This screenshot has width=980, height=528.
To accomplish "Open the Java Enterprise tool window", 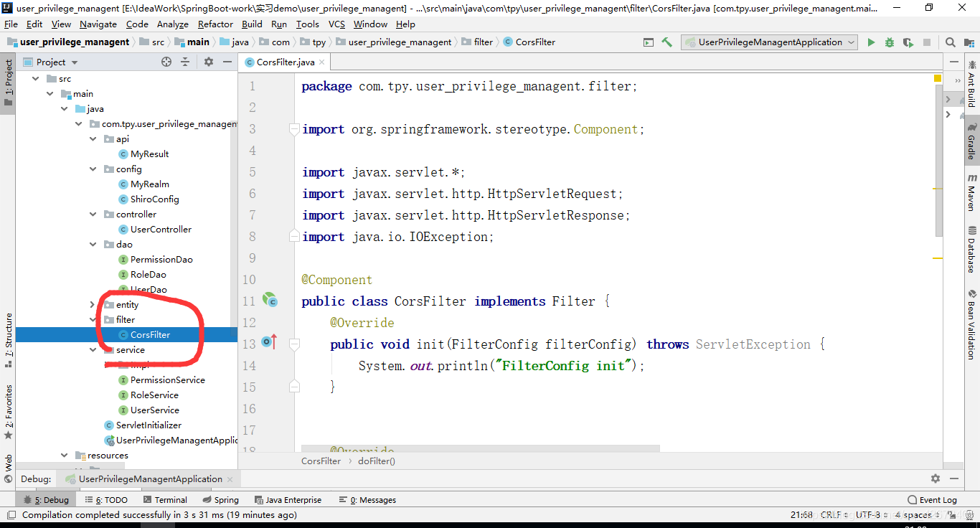I will [x=288, y=500].
